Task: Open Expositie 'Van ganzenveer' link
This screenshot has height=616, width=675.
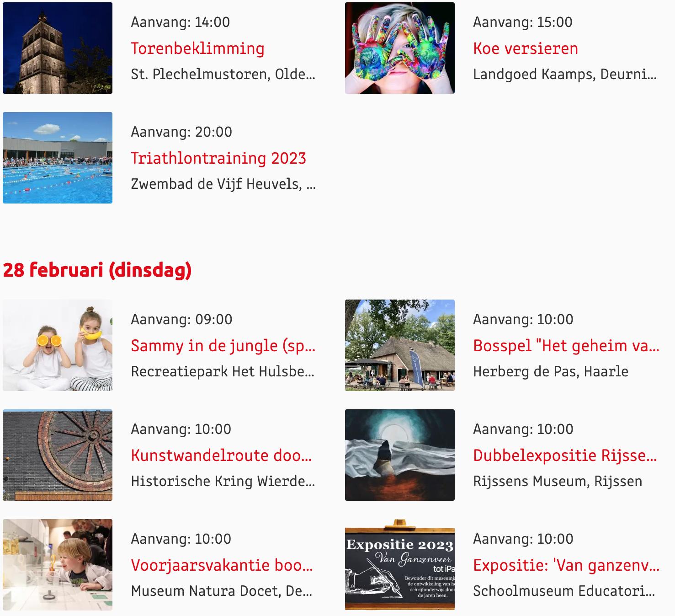Action: (x=566, y=565)
